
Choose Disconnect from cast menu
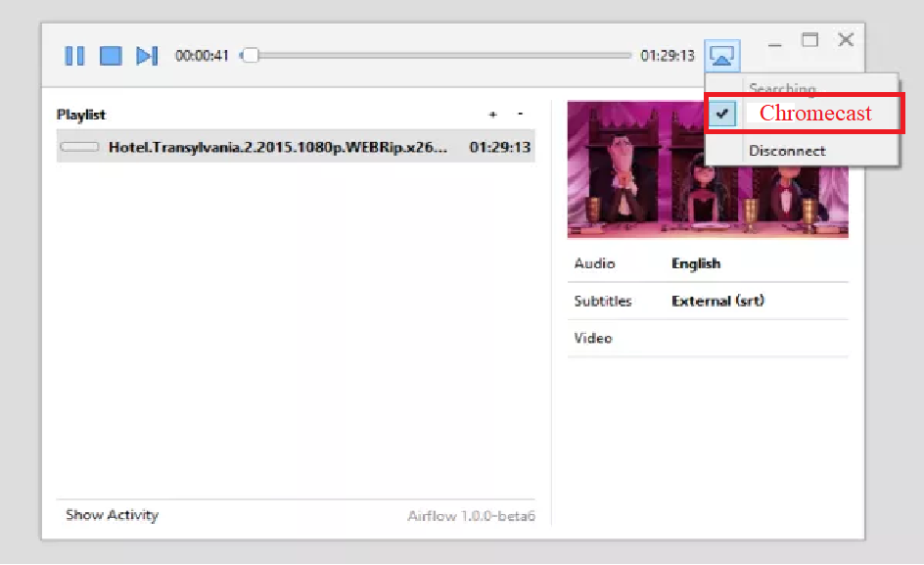[787, 151]
